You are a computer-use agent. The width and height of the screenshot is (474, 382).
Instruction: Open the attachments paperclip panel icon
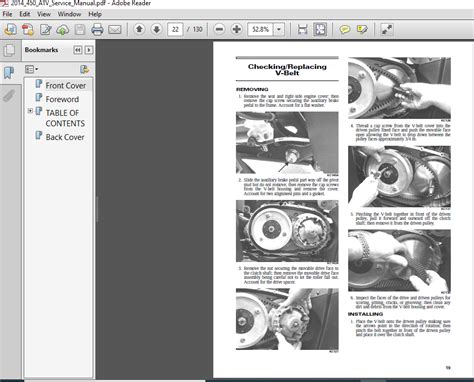pyautogui.click(x=9, y=96)
